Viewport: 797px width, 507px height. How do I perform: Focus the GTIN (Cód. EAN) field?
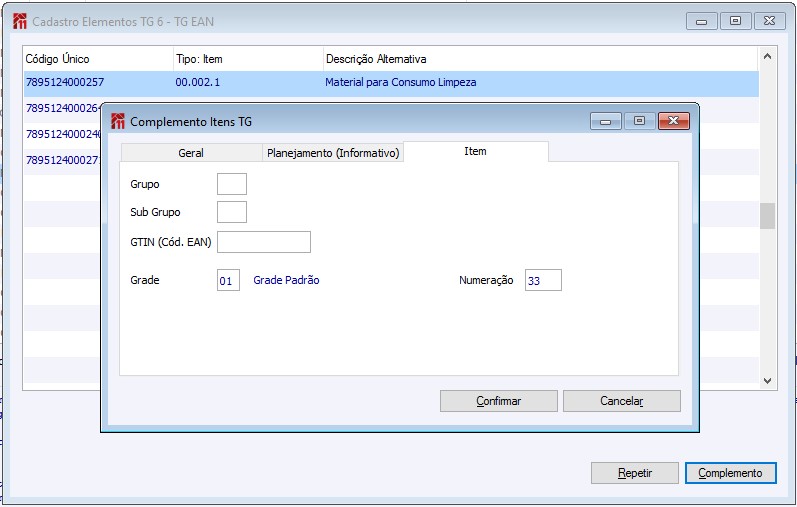click(x=264, y=242)
